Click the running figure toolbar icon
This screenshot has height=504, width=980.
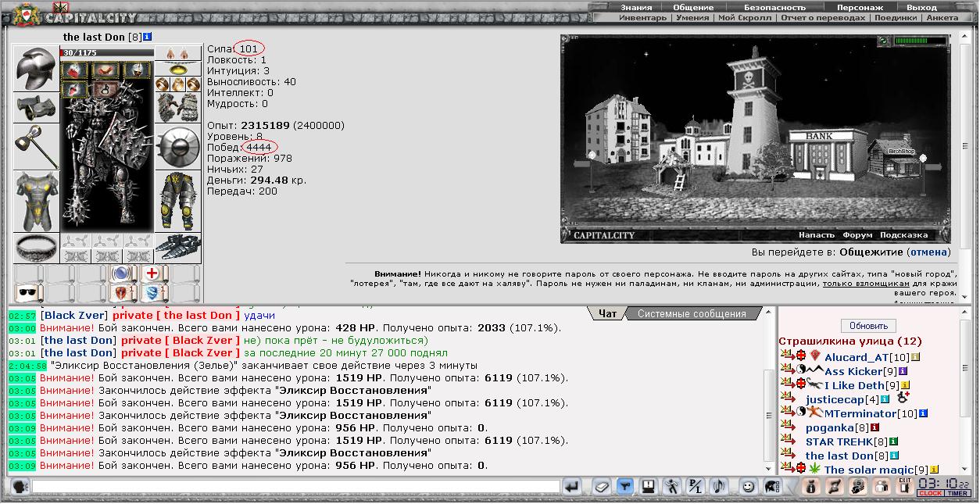[x=671, y=487]
